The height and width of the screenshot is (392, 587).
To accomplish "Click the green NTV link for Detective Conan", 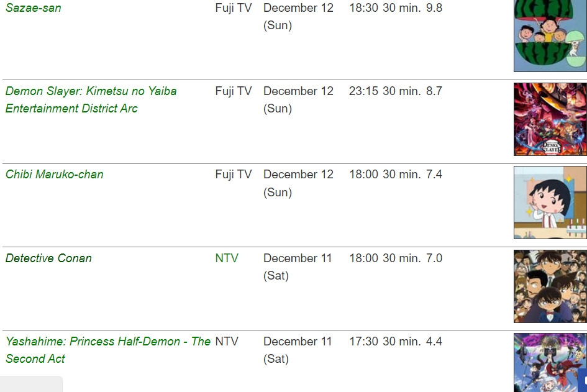I will coord(227,258).
